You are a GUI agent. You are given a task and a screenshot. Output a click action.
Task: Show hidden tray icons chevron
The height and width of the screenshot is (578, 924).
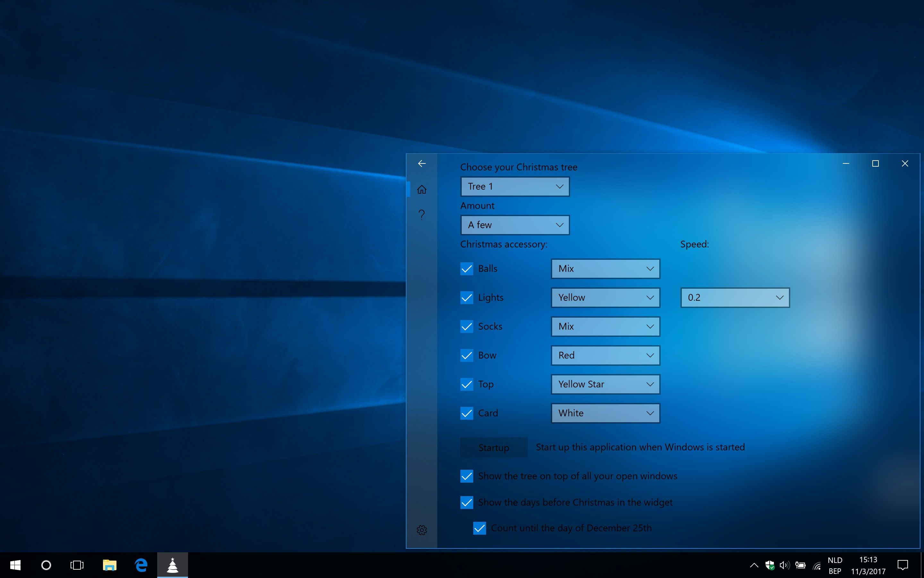(x=754, y=565)
